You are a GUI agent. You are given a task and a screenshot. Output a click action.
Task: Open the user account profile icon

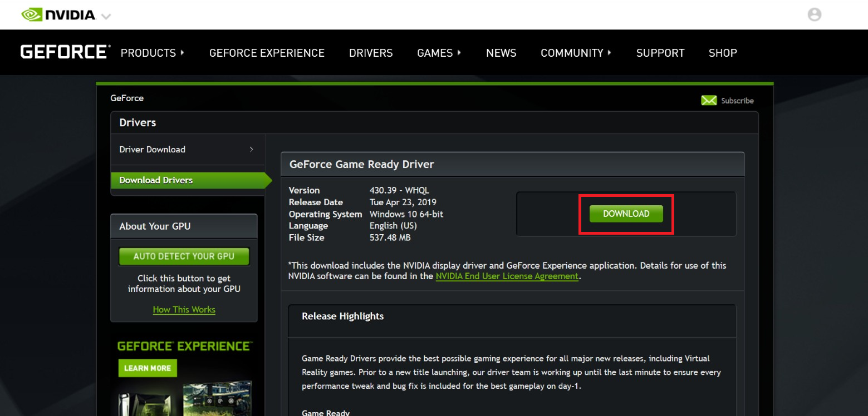coord(815,14)
